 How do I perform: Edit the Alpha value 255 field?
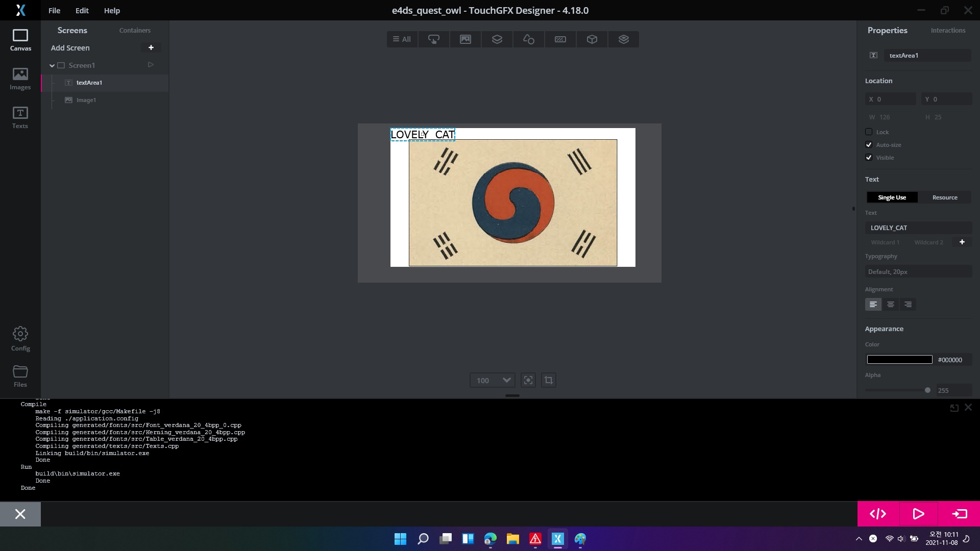[953, 390]
